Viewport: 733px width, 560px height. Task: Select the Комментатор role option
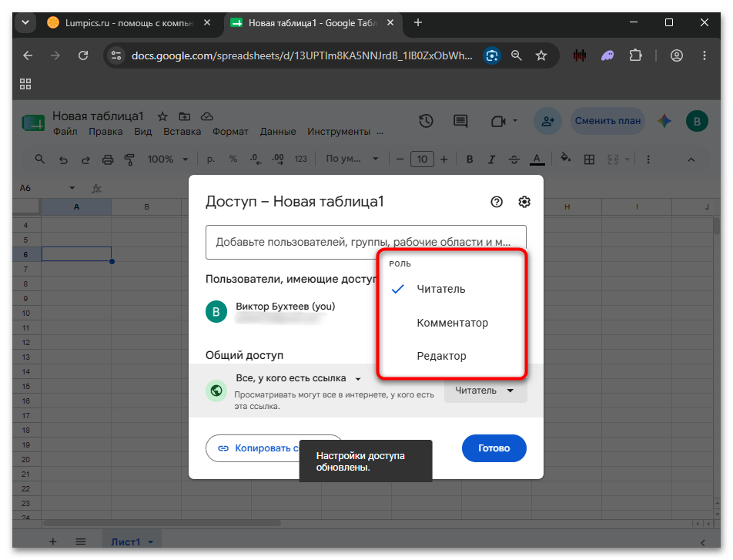tap(452, 323)
